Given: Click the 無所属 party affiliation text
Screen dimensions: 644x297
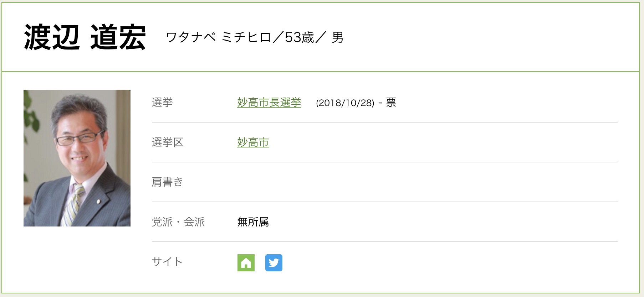Looking at the screenshot, I should [x=253, y=222].
